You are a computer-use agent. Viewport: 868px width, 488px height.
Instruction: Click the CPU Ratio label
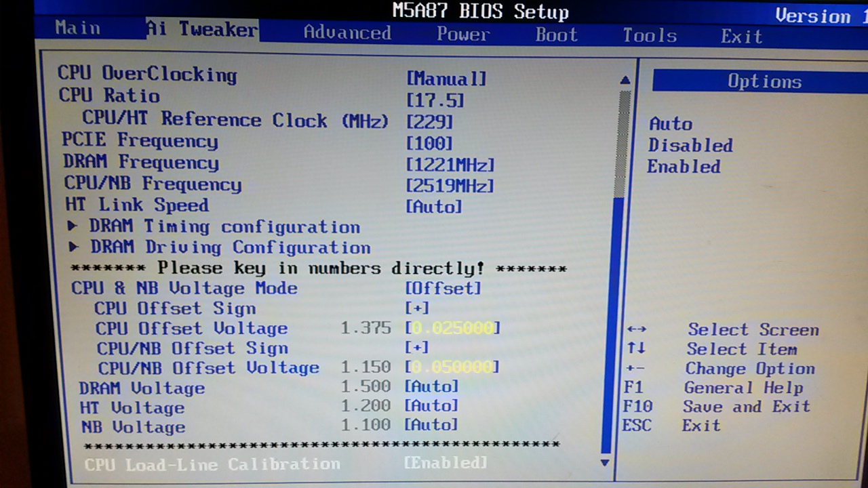pyautogui.click(x=109, y=95)
